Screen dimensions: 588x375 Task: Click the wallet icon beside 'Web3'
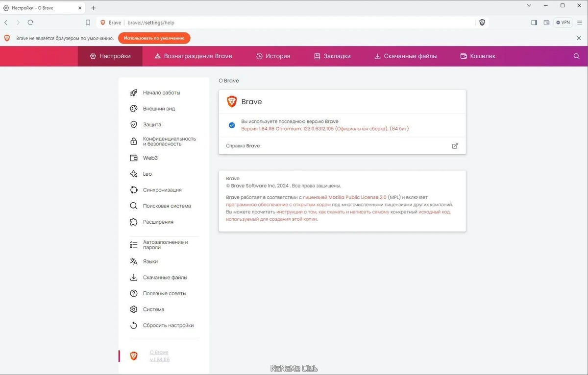tap(133, 158)
